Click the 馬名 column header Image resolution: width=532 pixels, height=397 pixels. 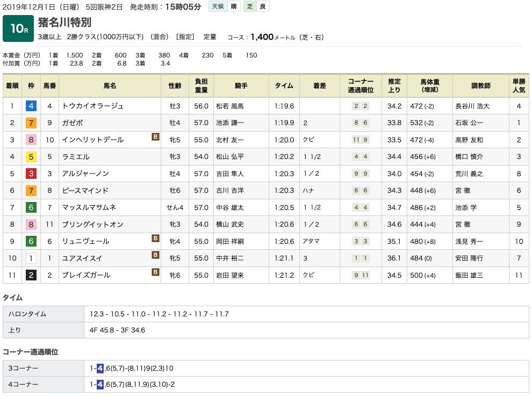[110, 86]
